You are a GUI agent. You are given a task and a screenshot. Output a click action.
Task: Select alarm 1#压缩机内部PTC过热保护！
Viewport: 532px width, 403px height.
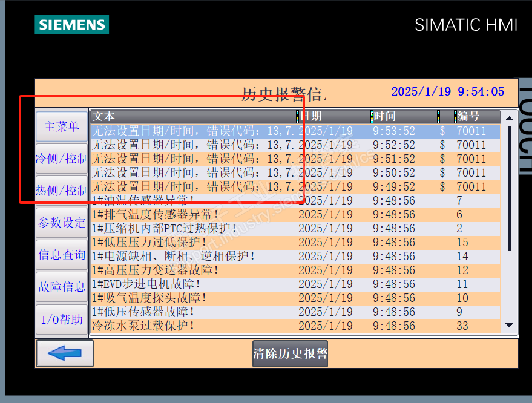(x=295, y=228)
